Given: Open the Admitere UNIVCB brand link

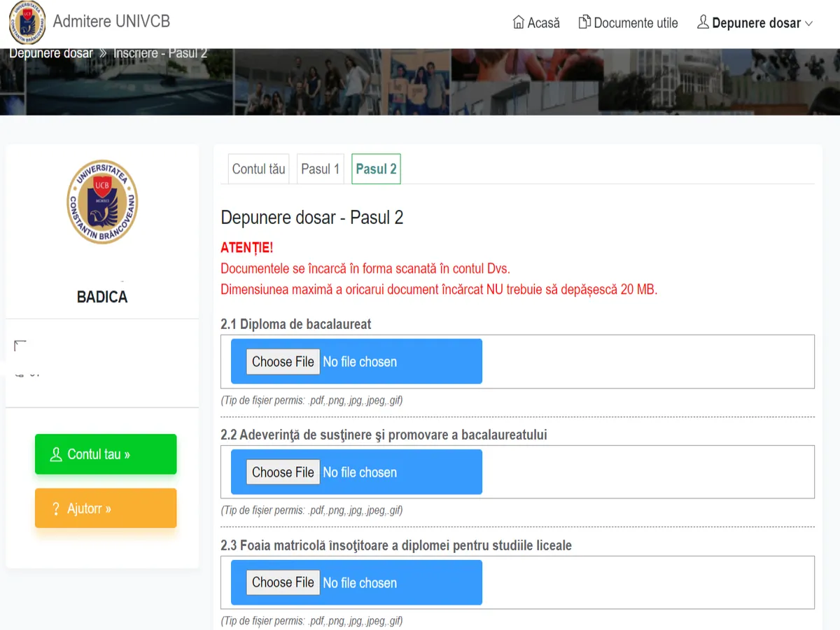Looking at the screenshot, I should tap(111, 22).
